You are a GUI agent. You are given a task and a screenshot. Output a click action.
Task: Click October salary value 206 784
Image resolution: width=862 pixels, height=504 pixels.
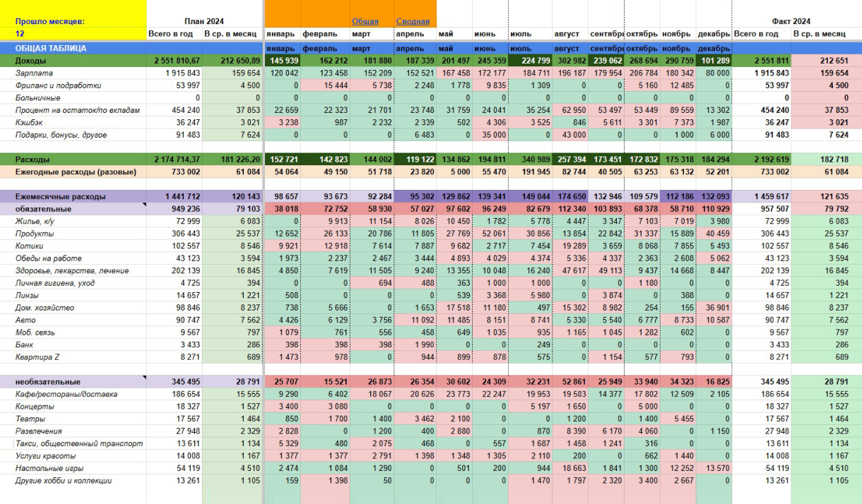click(x=643, y=73)
